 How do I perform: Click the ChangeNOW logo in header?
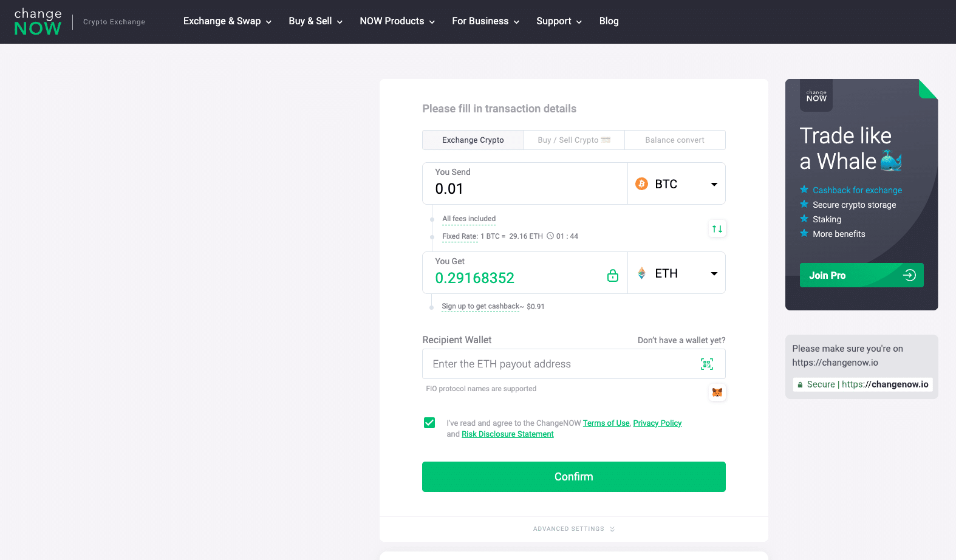click(38, 22)
